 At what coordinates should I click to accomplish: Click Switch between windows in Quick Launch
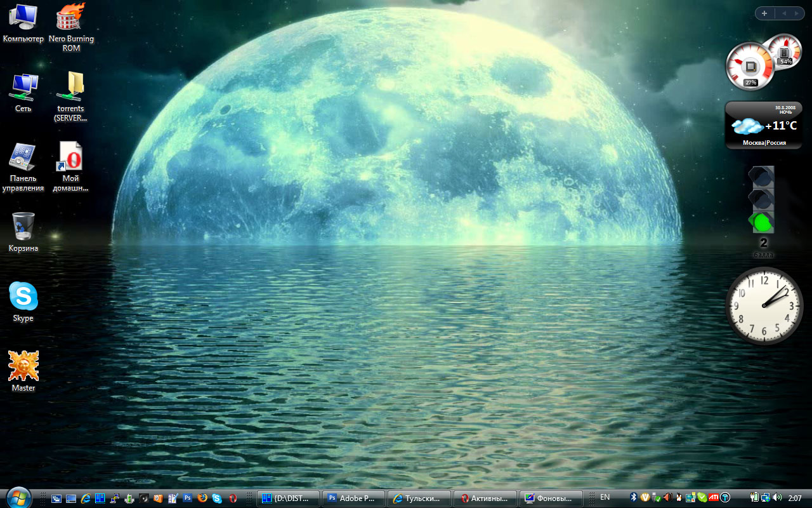point(56,498)
